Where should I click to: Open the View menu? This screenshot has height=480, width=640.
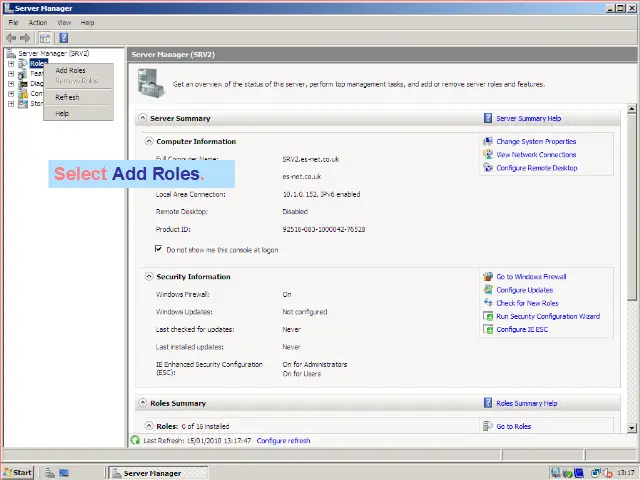[x=64, y=22]
